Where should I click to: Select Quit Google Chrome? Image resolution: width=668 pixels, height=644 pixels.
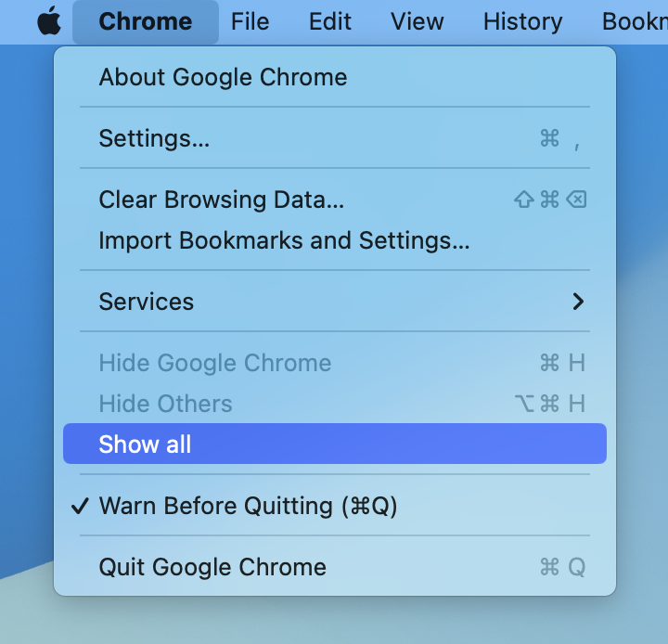[335, 567]
